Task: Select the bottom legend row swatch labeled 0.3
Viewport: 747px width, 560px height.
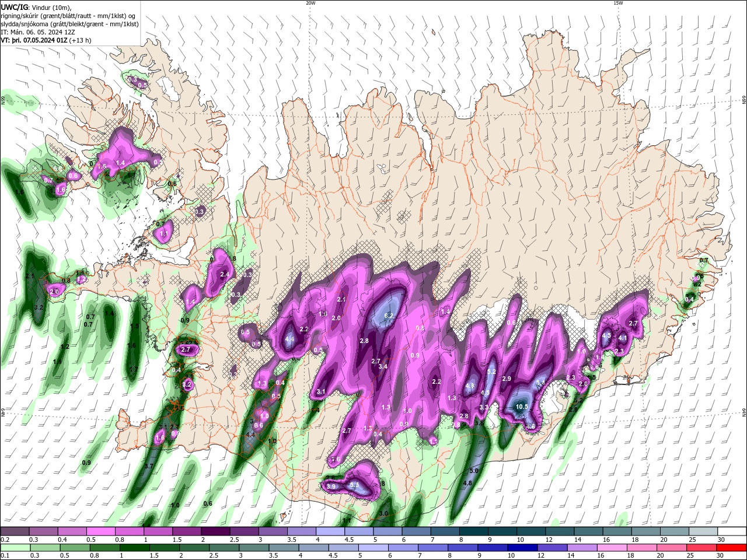Action: point(46,548)
